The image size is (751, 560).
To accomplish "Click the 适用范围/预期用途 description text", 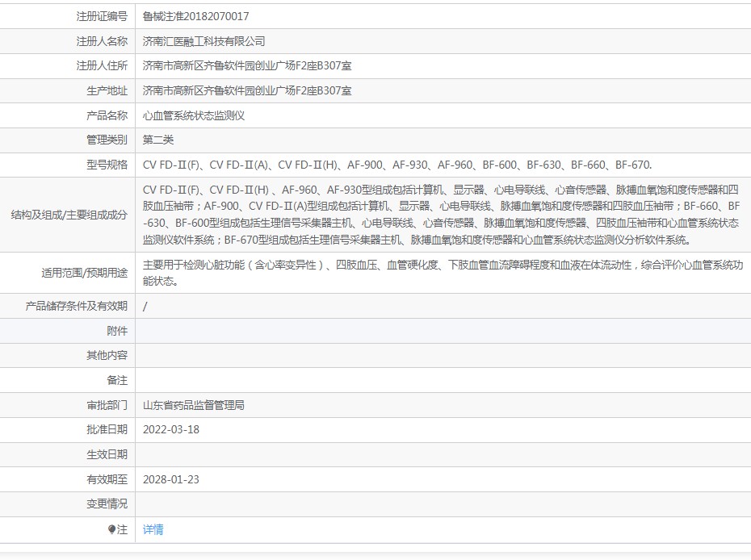I will 443,273.
